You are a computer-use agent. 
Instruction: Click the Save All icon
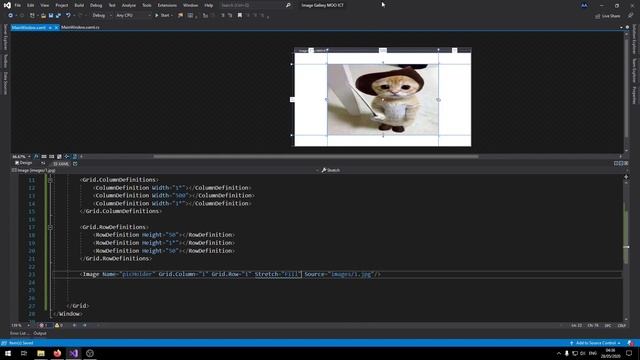pyautogui.click(x=58, y=16)
